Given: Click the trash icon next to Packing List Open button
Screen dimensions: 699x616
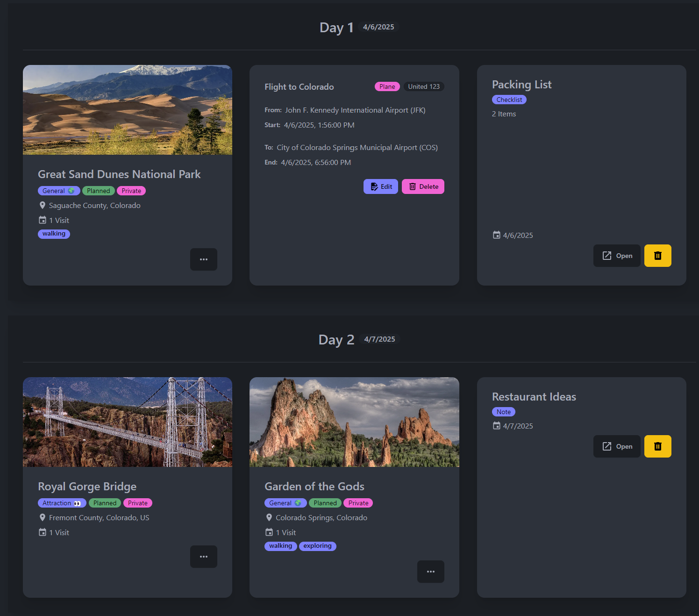Looking at the screenshot, I should (657, 256).
